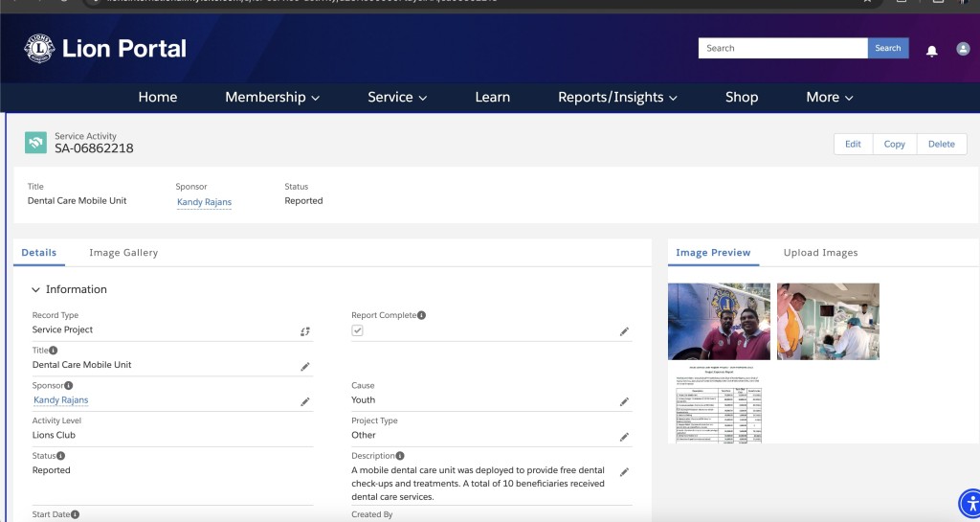Image resolution: width=980 pixels, height=522 pixels.
Task: Select the Image Preview tab
Action: click(x=713, y=253)
